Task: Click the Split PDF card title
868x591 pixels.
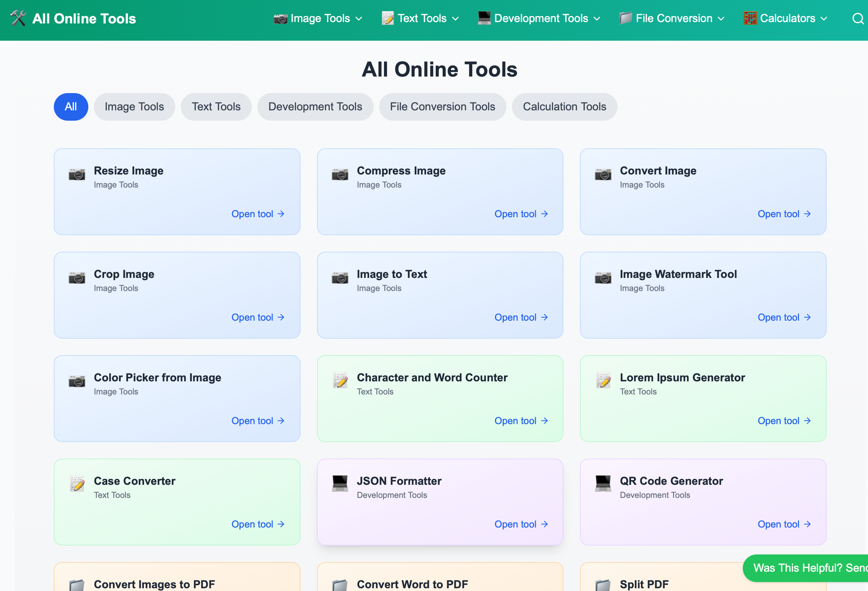Action: coord(644,584)
